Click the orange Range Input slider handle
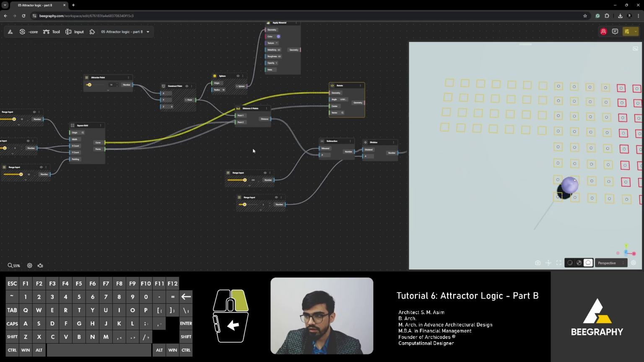 [245, 180]
